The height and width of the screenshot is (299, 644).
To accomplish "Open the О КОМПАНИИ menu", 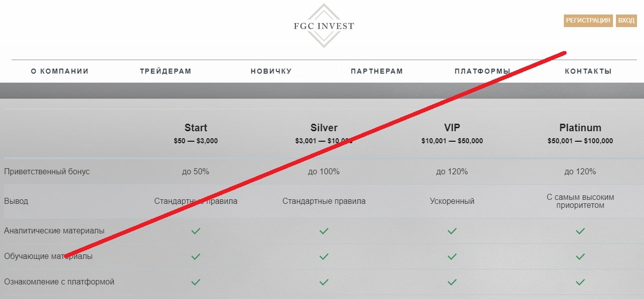I will (x=60, y=71).
